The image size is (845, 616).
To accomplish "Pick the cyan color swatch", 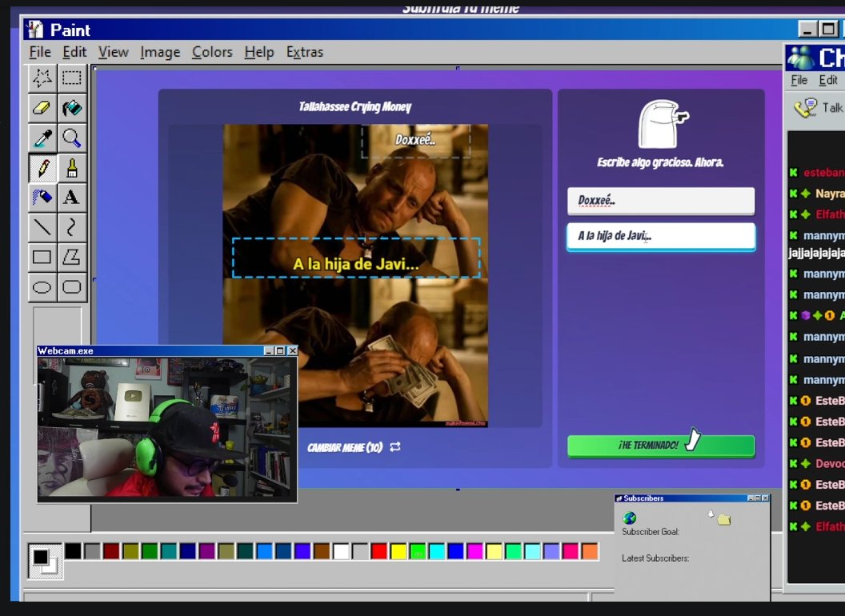I will pos(437,551).
